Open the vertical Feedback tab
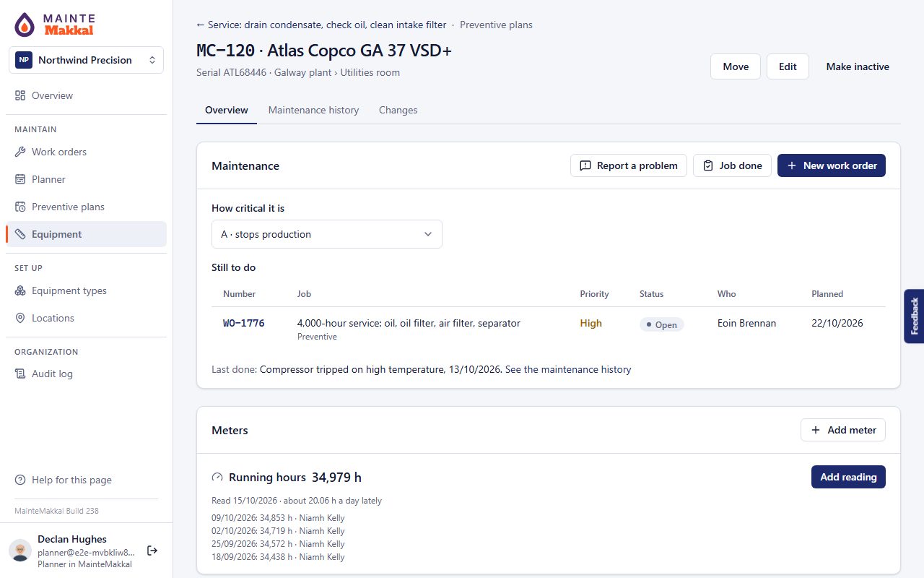 pos(914,316)
